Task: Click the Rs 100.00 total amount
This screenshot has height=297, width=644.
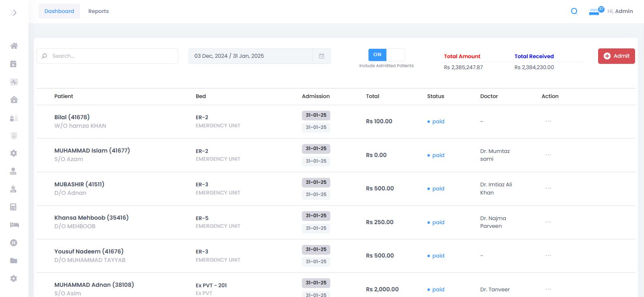Action: pyautogui.click(x=379, y=121)
